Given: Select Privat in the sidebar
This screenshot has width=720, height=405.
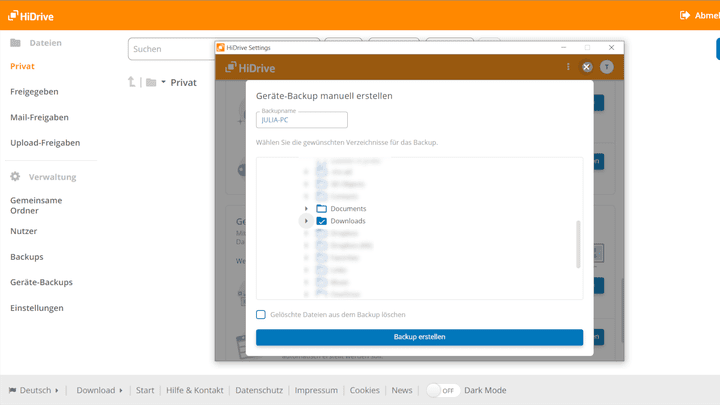Looking at the screenshot, I should [22, 66].
